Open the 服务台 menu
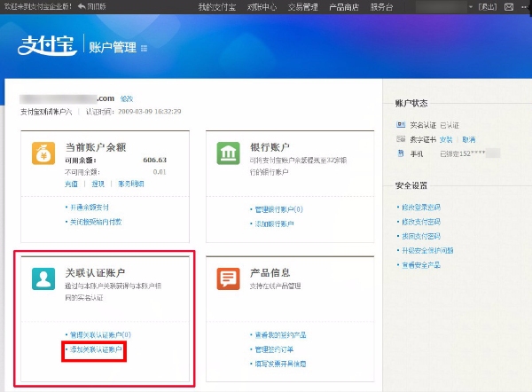 pyautogui.click(x=381, y=7)
